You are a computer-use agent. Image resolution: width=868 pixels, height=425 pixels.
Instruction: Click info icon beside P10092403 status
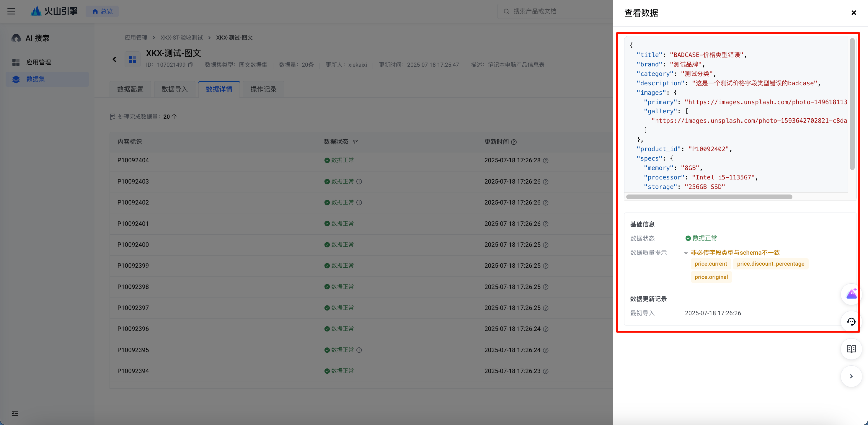[x=359, y=182]
